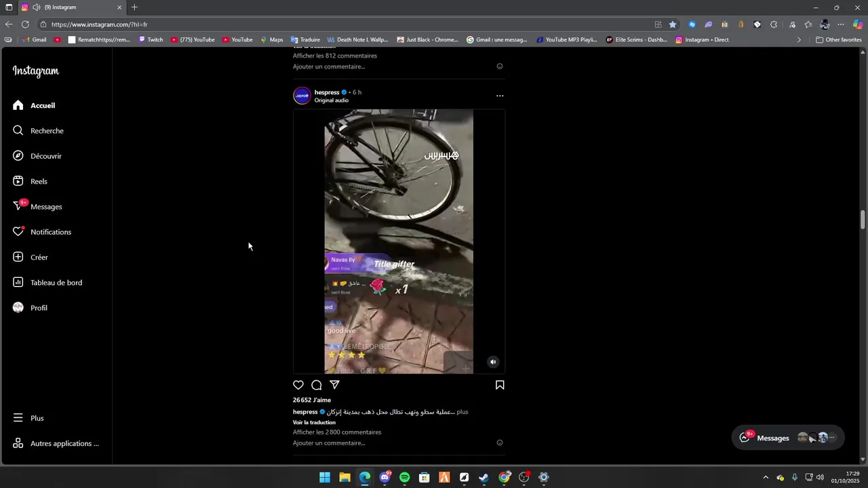Open Messages in the sidebar
Image resolution: width=868 pixels, height=488 pixels.
(46, 207)
